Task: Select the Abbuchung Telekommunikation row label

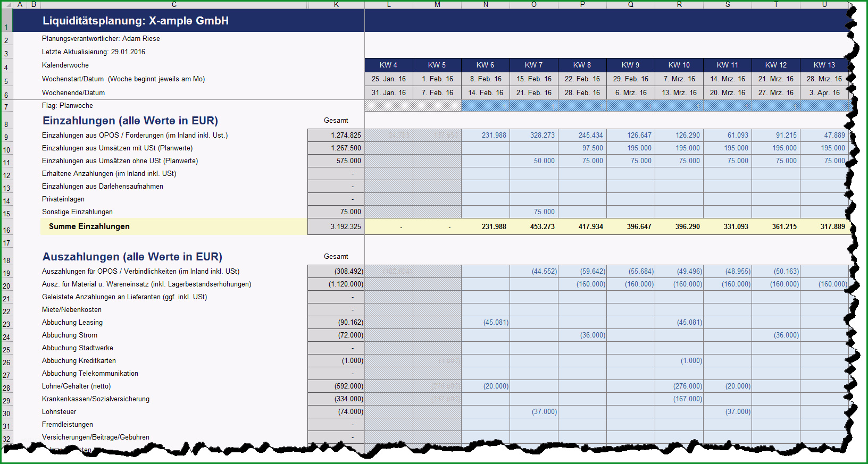Action: coord(90,373)
